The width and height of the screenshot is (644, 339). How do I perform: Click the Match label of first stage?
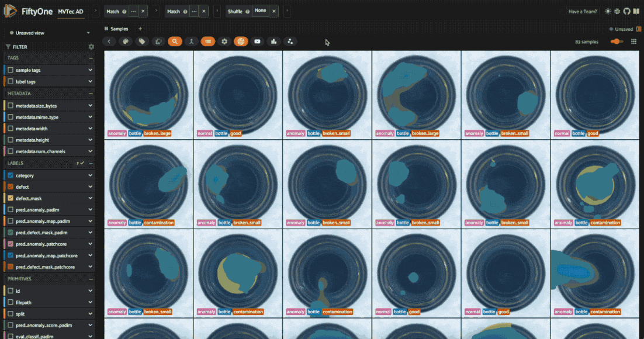113,12
